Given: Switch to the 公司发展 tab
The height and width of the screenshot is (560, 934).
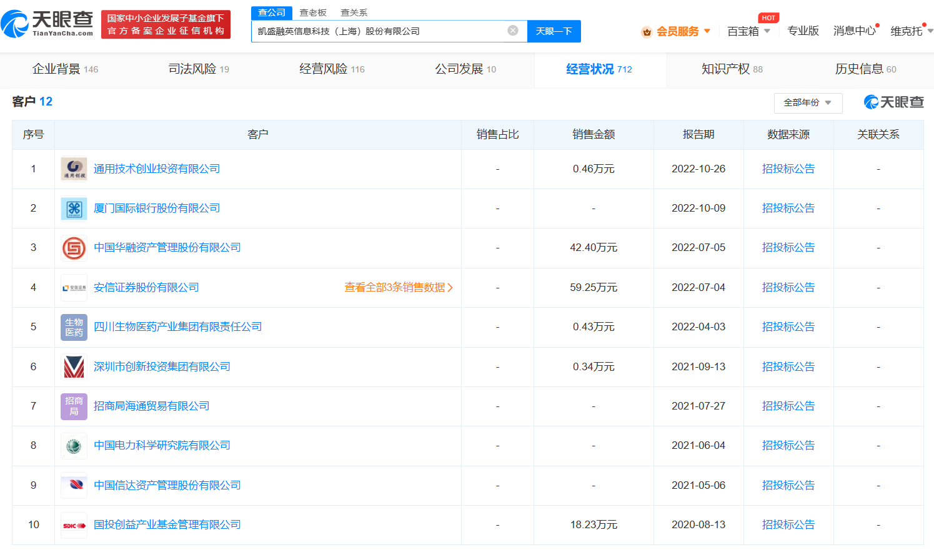Looking at the screenshot, I should point(465,69).
